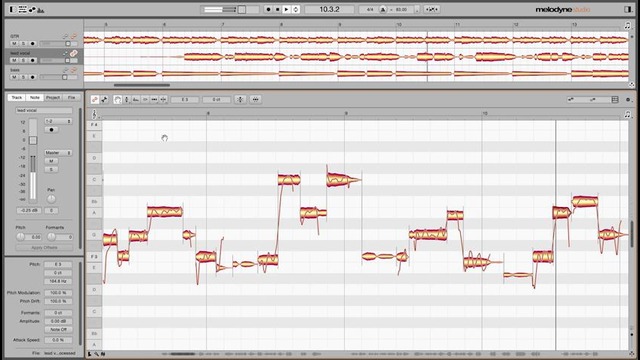
Task: Toggle Master mute M button in inspector
Action: pos(51,161)
